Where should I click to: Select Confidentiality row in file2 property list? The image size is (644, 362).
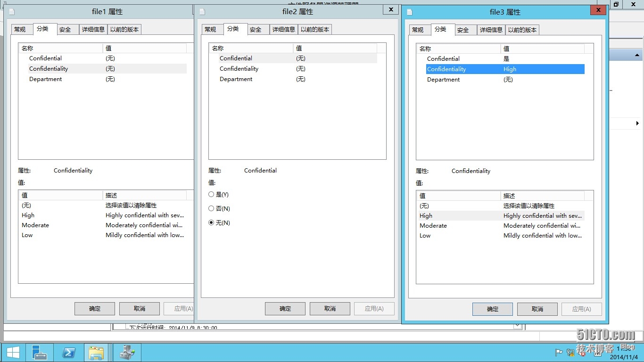[x=293, y=69]
